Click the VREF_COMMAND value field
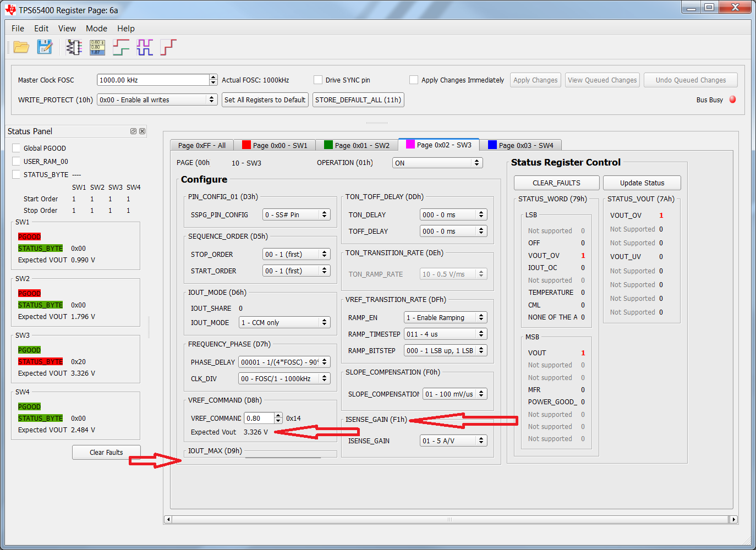This screenshot has height=550, width=756. 259,418
